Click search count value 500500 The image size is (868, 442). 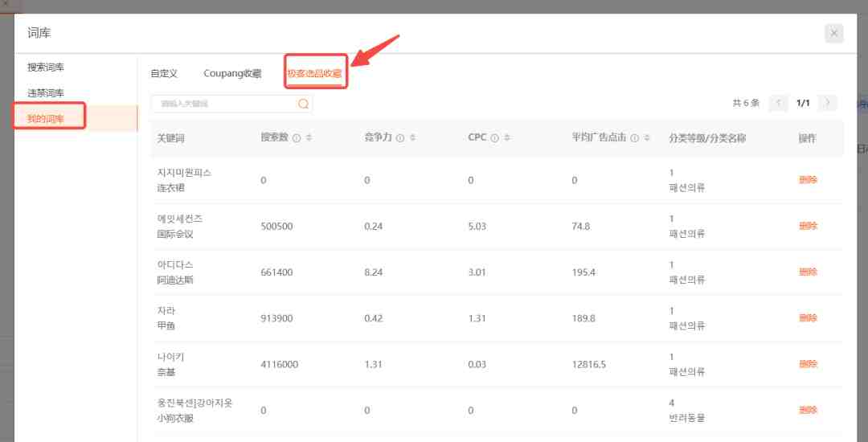click(x=276, y=227)
